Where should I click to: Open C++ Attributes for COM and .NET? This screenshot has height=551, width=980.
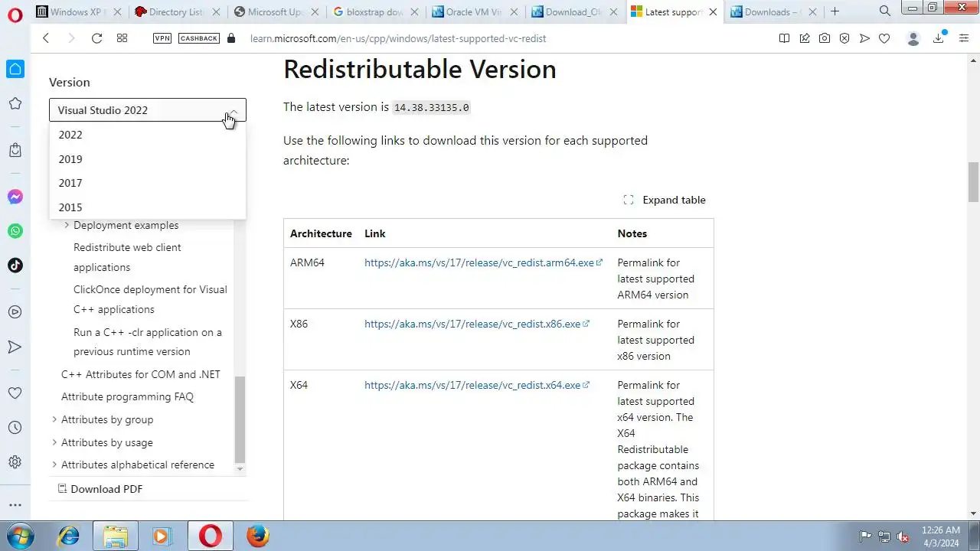pos(141,374)
